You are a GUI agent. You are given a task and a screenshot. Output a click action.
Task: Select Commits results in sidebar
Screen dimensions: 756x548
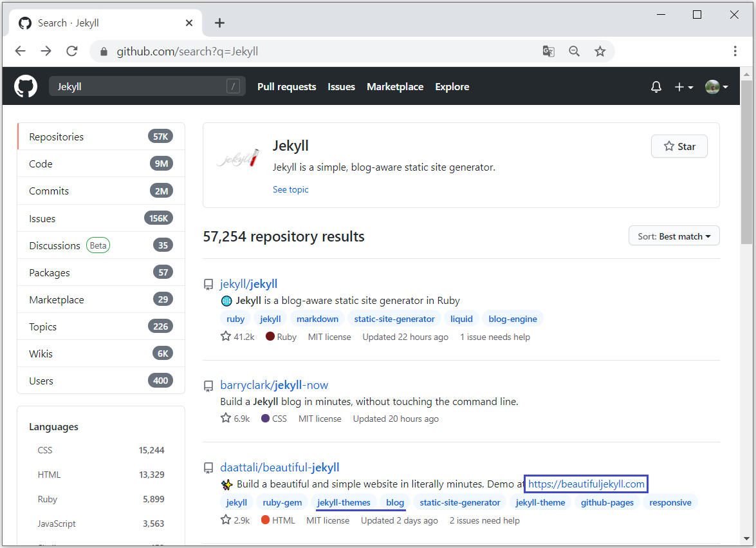pos(101,191)
